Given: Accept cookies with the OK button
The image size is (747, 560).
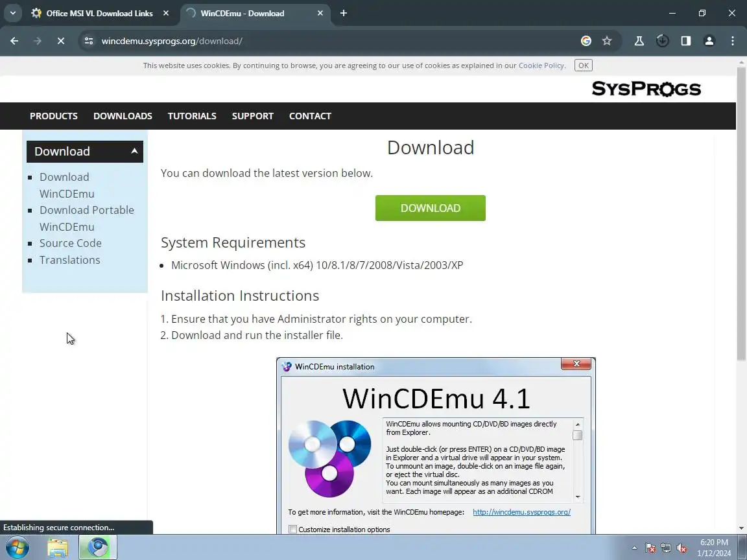Looking at the screenshot, I should pyautogui.click(x=583, y=65).
